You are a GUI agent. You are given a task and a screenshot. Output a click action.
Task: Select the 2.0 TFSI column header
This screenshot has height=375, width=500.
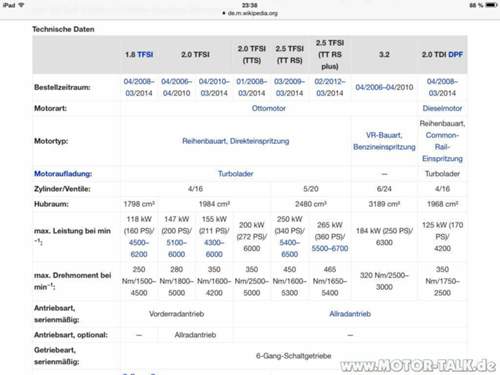[x=195, y=54]
